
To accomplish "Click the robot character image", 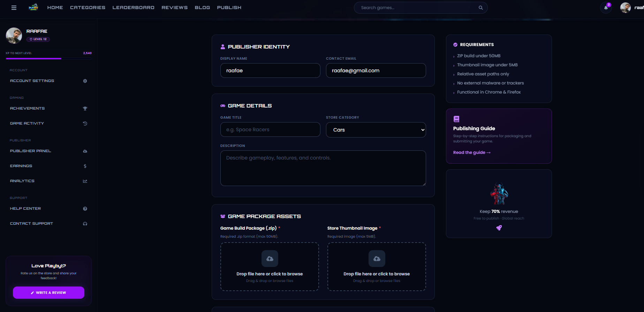I will pos(499,194).
